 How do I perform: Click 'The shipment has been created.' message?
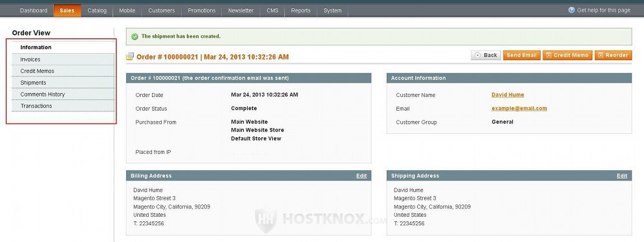pos(180,36)
